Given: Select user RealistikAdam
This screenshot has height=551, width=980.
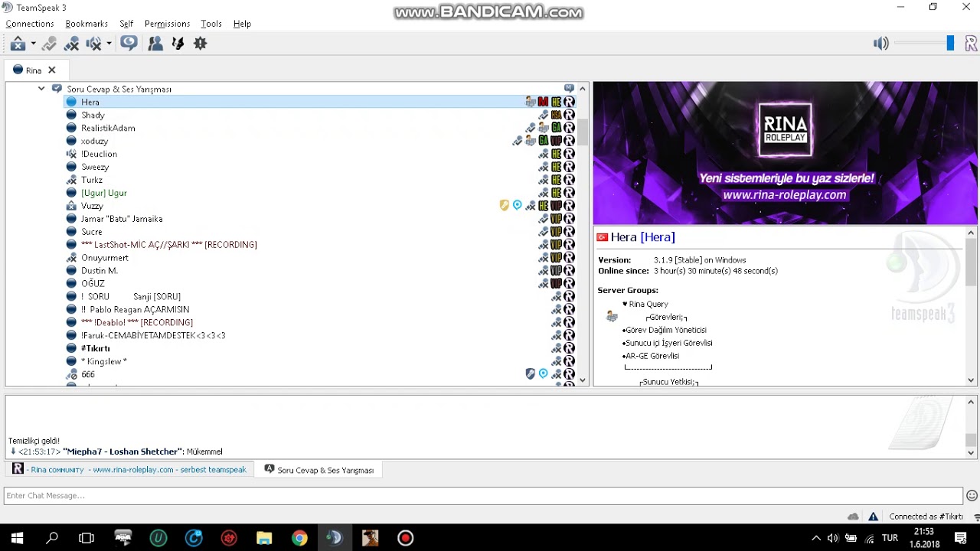Looking at the screenshot, I should tap(108, 128).
